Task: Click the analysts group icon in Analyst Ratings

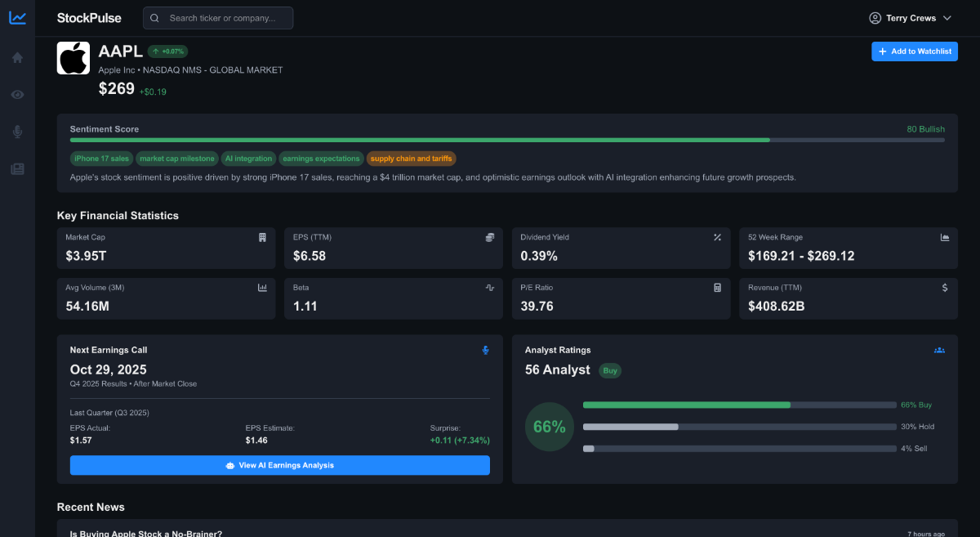Action: [x=939, y=350]
